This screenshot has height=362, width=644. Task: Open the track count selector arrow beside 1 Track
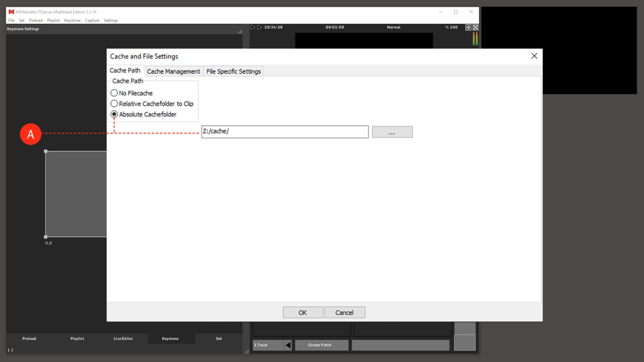click(x=288, y=345)
